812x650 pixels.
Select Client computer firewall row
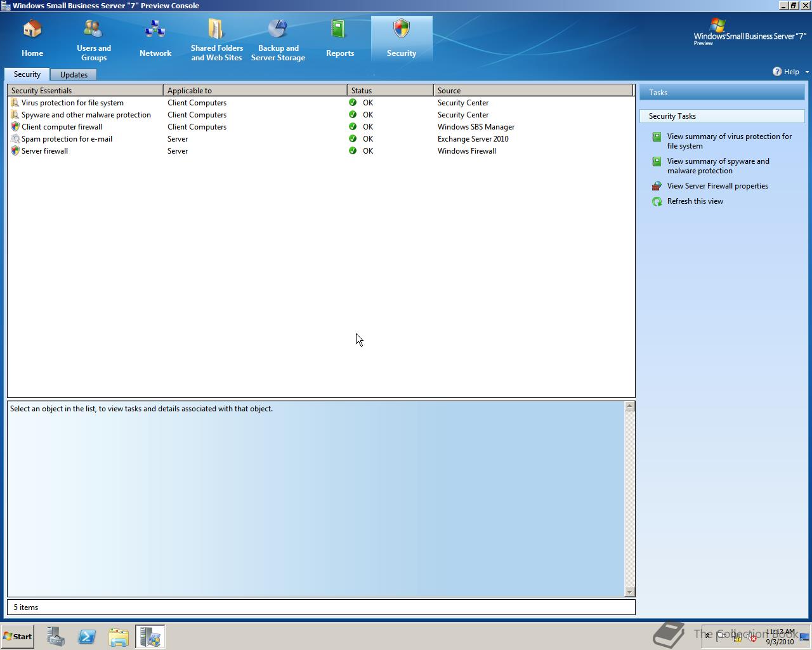pyautogui.click(x=321, y=127)
